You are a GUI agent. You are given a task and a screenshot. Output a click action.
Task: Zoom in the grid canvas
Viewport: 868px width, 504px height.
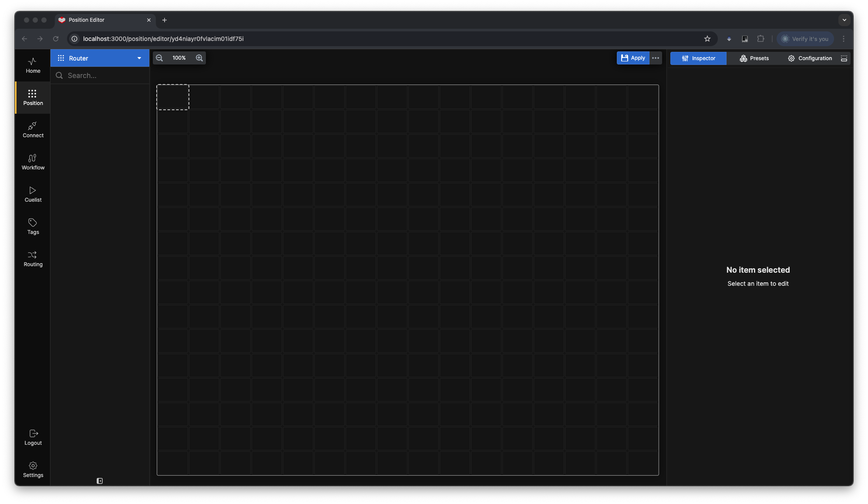point(199,58)
